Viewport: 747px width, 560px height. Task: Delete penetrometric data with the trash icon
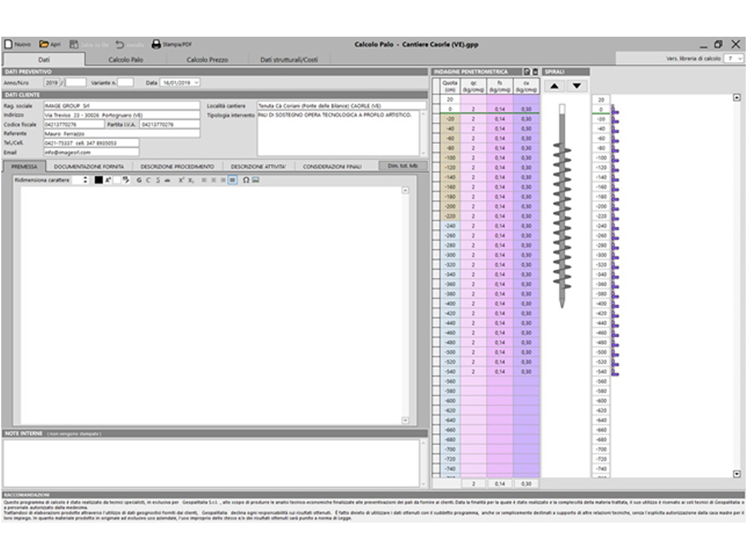(x=535, y=72)
